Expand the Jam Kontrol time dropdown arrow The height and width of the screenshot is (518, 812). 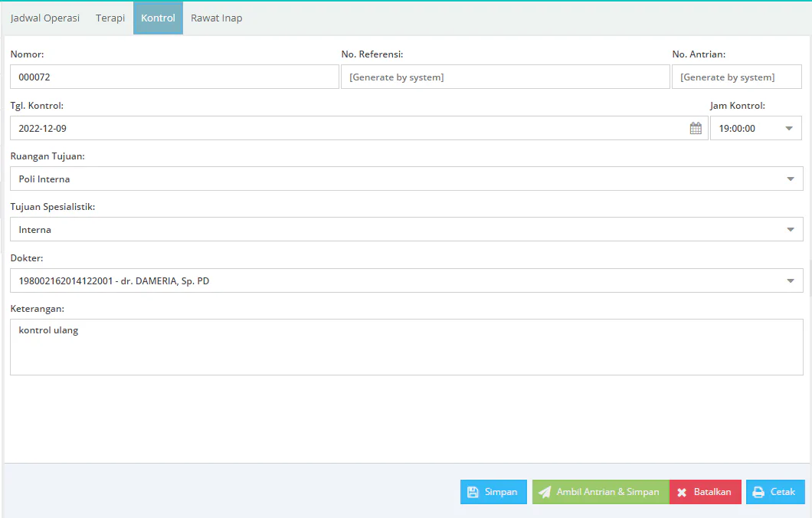(789, 128)
